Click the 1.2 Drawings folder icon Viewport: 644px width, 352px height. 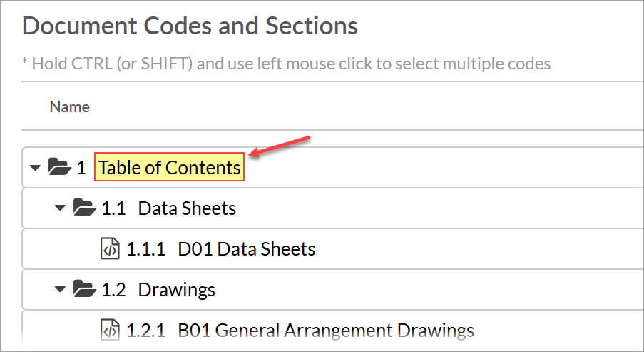click(84, 290)
